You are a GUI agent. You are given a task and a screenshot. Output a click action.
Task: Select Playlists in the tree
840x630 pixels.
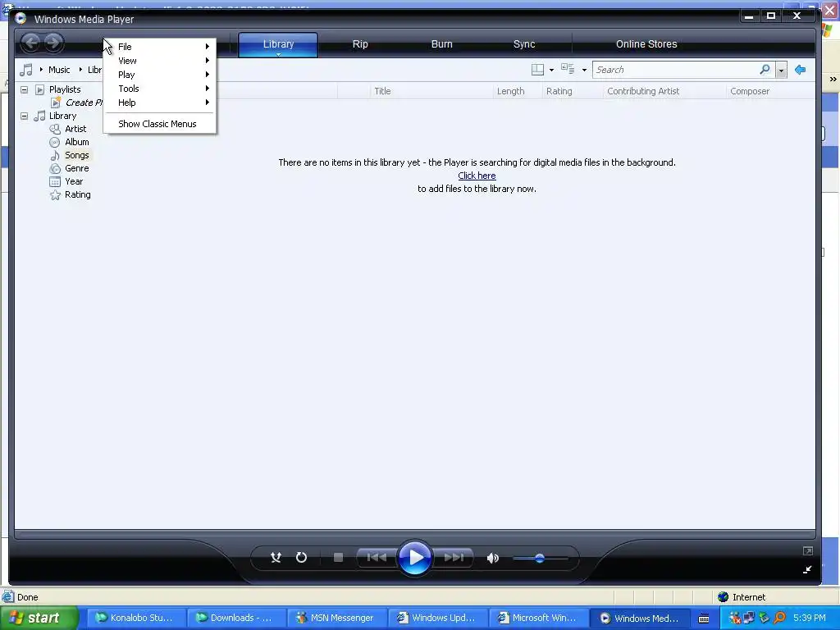(x=65, y=89)
